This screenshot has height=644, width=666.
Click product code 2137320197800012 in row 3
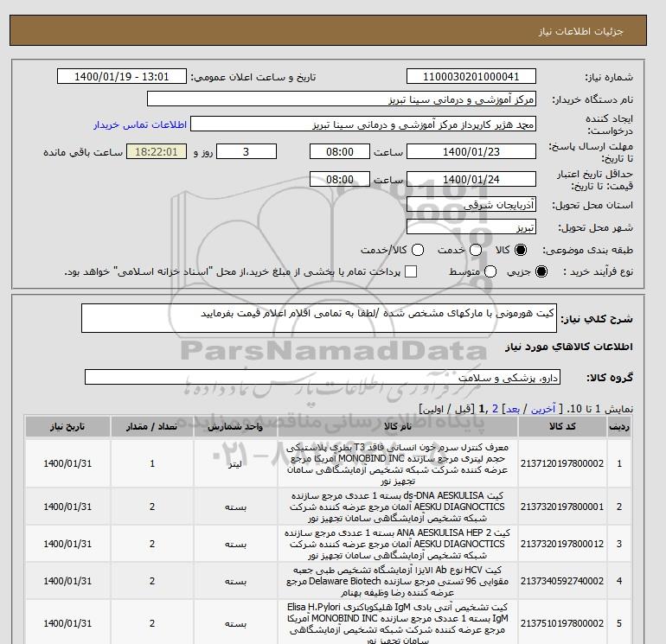click(x=562, y=544)
